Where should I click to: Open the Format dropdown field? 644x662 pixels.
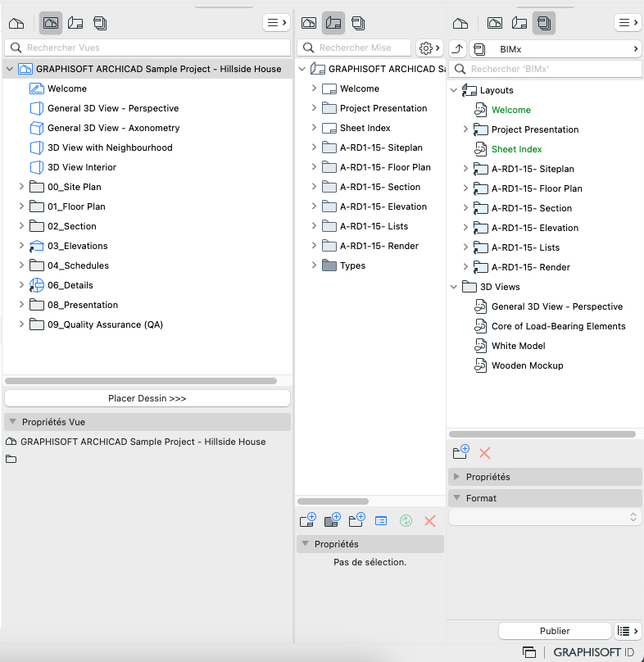pyautogui.click(x=545, y=517)
